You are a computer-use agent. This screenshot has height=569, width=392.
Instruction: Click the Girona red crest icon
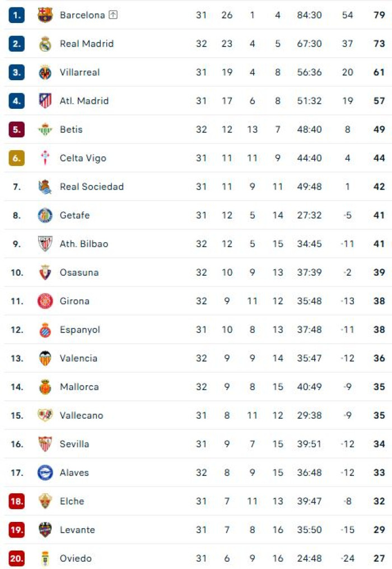(45, 301)
